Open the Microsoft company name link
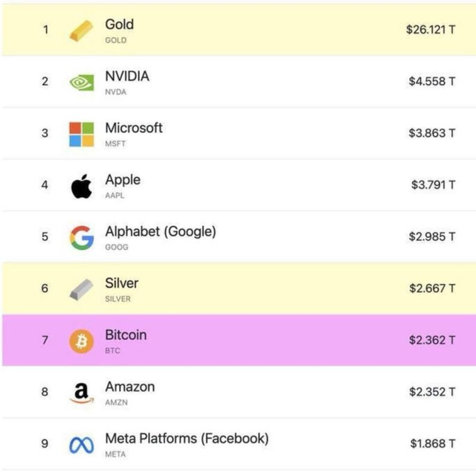The width and height of the screenshot is (476, 476). 133,128
